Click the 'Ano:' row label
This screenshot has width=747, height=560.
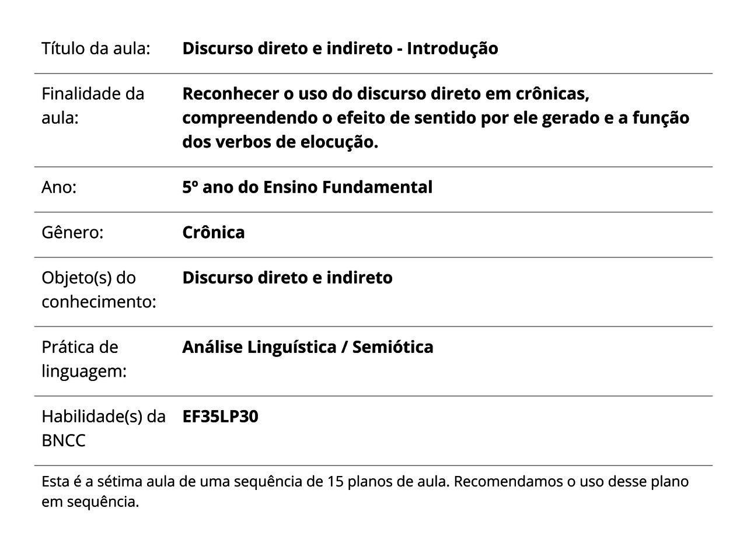click(59, 187)
